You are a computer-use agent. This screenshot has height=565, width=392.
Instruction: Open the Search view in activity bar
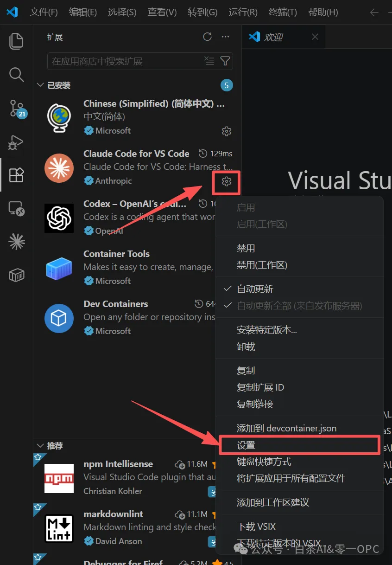pyautogui.click(x=16, y=74)
